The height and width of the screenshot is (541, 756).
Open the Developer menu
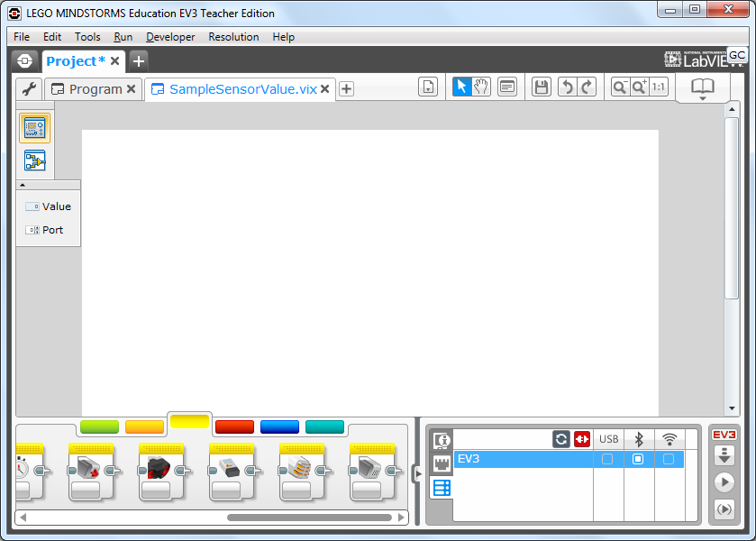pyautogui.click(x=170, y=37)
